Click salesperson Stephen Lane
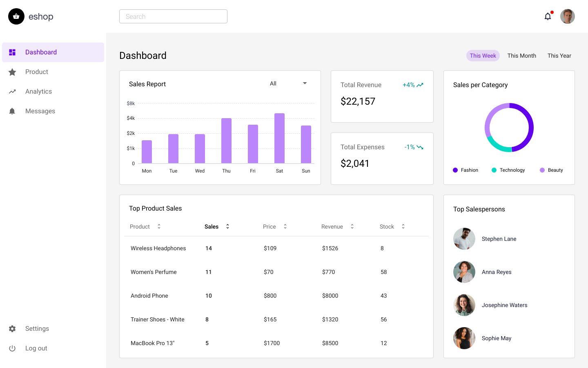 pyautogui.click(x=499, y=239)
